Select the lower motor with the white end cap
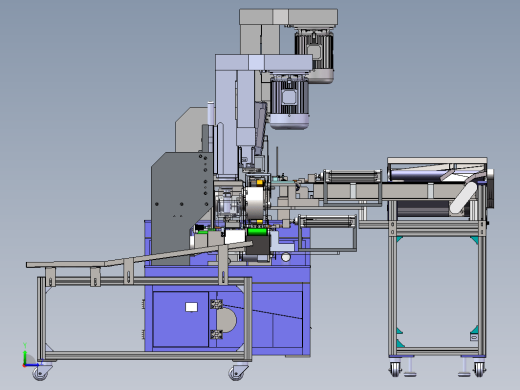 coord(289,101)
